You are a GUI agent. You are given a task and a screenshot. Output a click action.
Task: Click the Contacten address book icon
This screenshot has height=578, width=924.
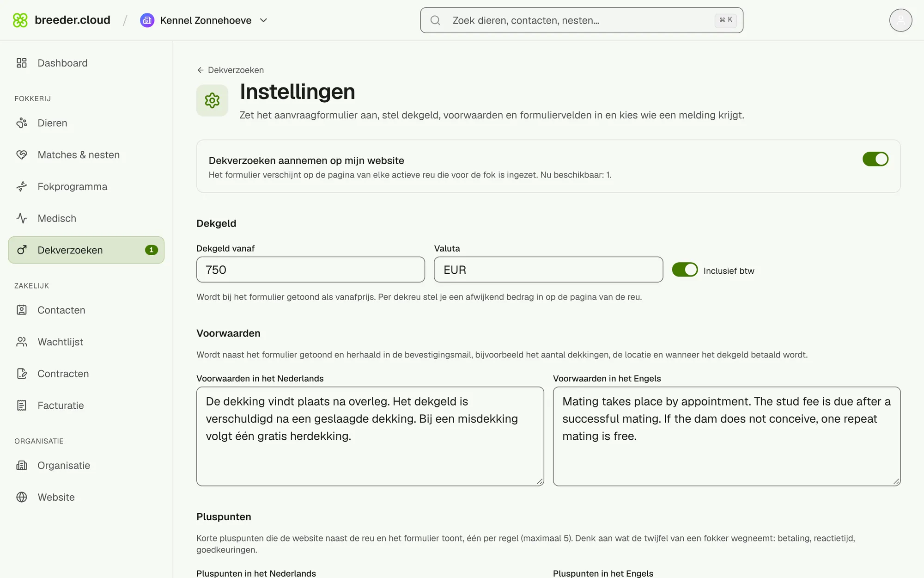22,310
